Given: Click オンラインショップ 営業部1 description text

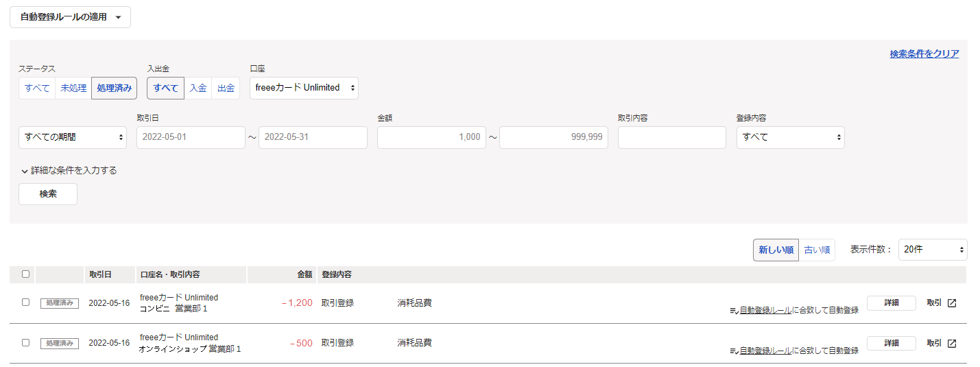Looking at the screenshot, I should (x=190, y=349).
